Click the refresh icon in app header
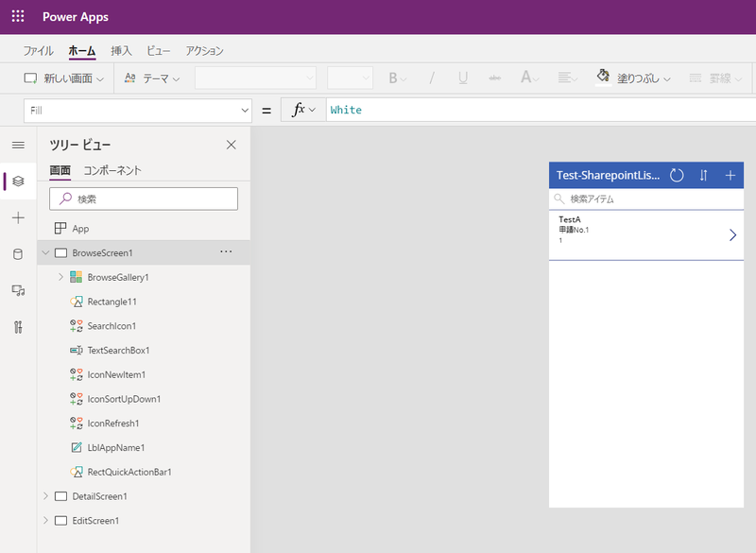This screenshot has height=553, width=756. (677, 175)
